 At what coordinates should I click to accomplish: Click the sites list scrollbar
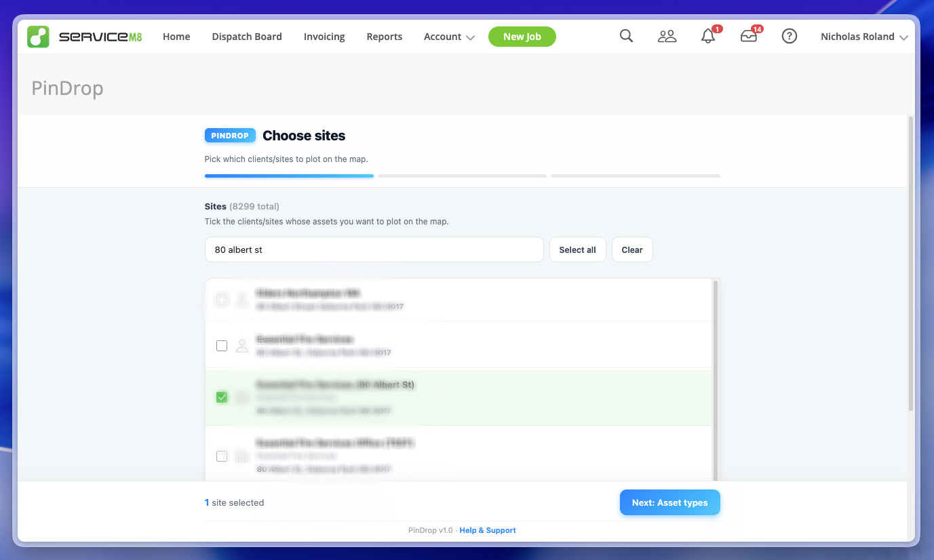[x=715, y=380]
